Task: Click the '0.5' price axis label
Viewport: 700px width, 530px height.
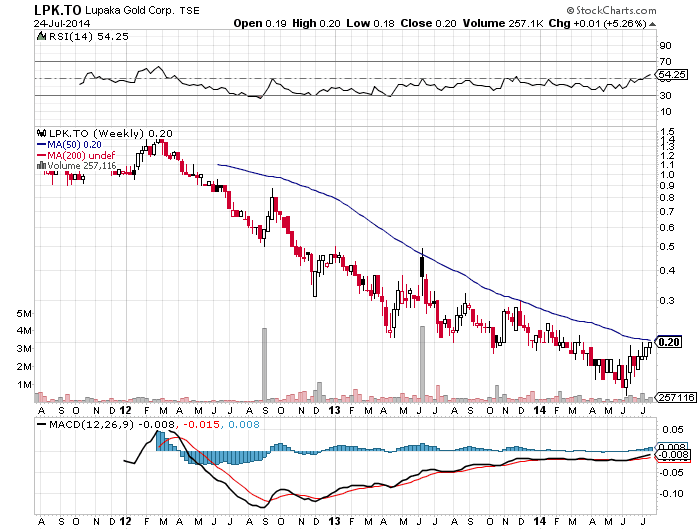Action: [667, 247]
